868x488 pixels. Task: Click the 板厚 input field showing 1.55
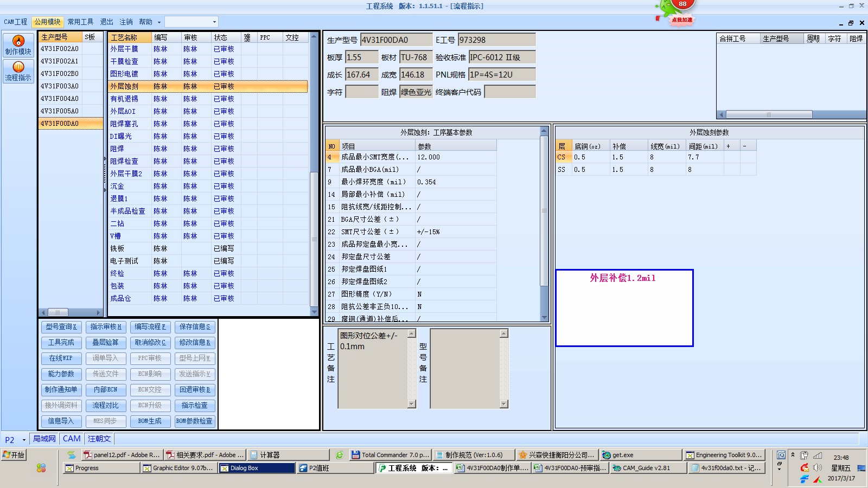click(x=362, y=57)
